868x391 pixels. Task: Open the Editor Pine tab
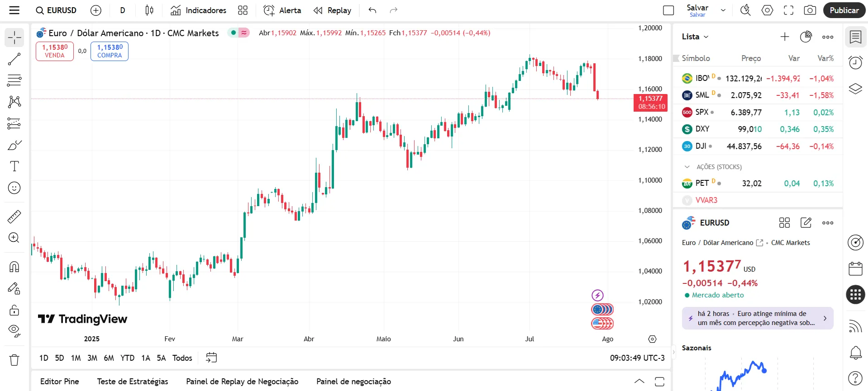59,382
